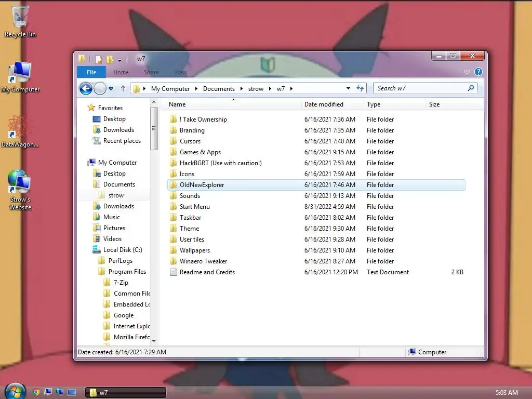The image size is (532, 399).
Task: Click the Start button orb
Action: point(15,392)
